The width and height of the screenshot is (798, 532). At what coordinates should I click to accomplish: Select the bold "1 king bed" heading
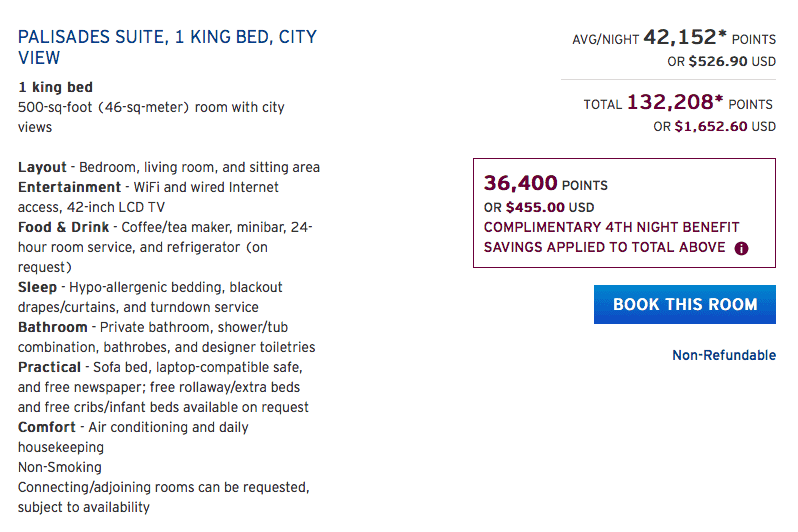(55, 87)
